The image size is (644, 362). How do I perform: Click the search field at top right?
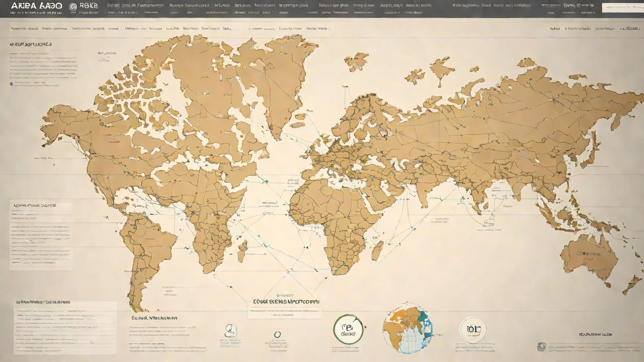tap(622, 8)
